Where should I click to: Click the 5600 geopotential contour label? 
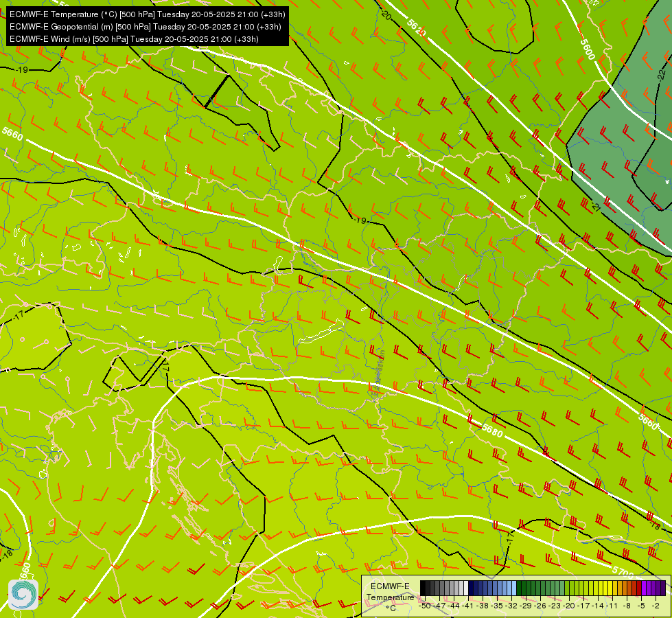click(588, 49)
